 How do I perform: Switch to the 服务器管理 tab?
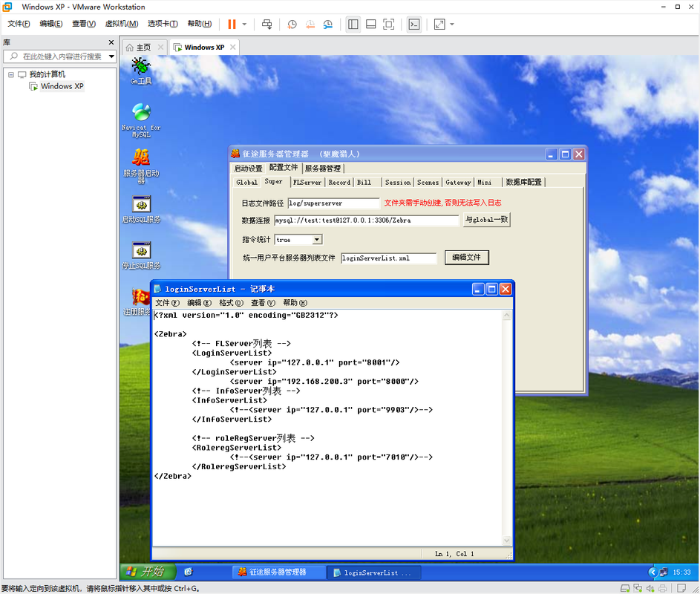point(323,169)
